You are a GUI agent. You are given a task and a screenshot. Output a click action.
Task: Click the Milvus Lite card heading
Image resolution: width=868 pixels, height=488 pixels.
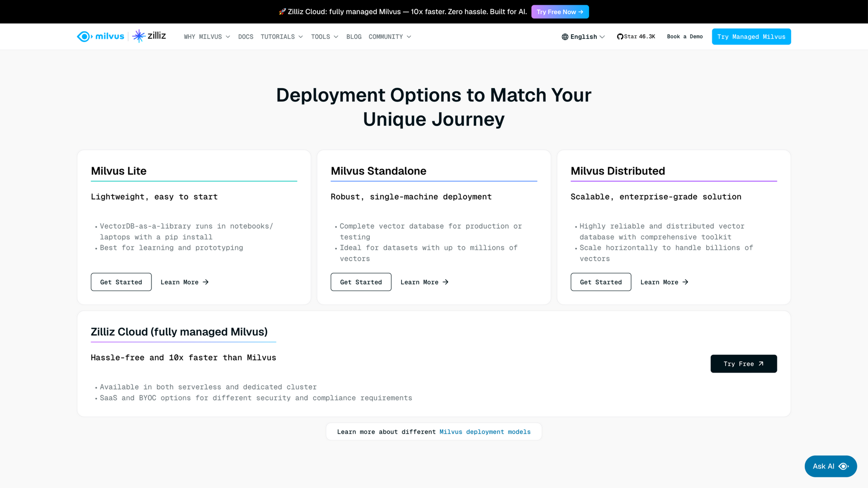(x=118, y=171)
